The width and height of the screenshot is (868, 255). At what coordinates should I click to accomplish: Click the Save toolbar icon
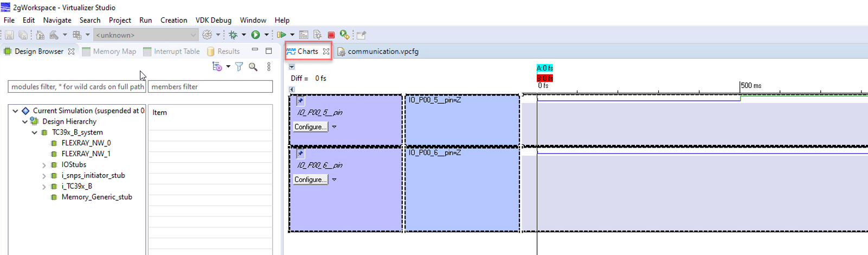(9, 35)
